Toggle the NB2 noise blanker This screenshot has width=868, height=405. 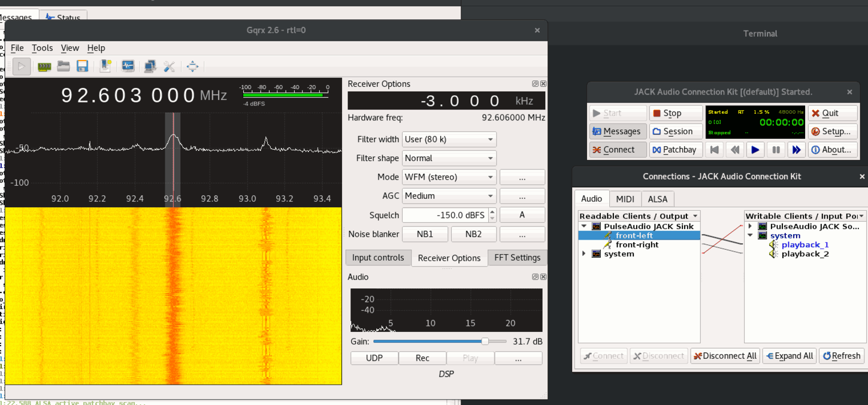point(473,234)
